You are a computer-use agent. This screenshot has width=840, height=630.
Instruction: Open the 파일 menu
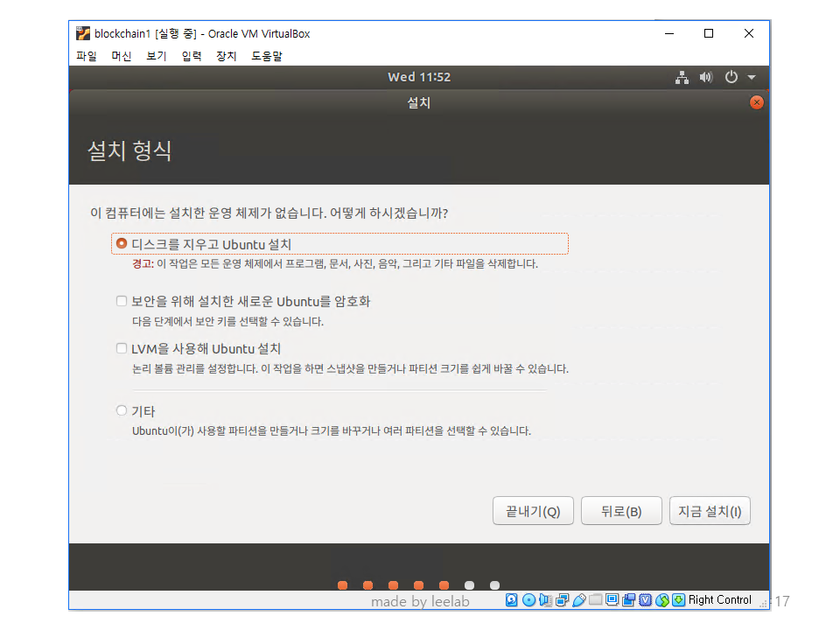pyautogui.click(x=87, y=56)
